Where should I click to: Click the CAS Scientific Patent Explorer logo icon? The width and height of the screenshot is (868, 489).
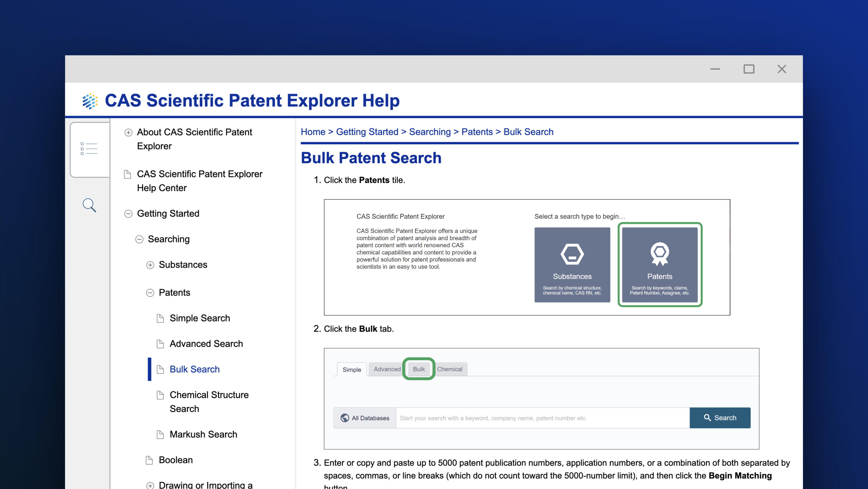click(89, 100)
